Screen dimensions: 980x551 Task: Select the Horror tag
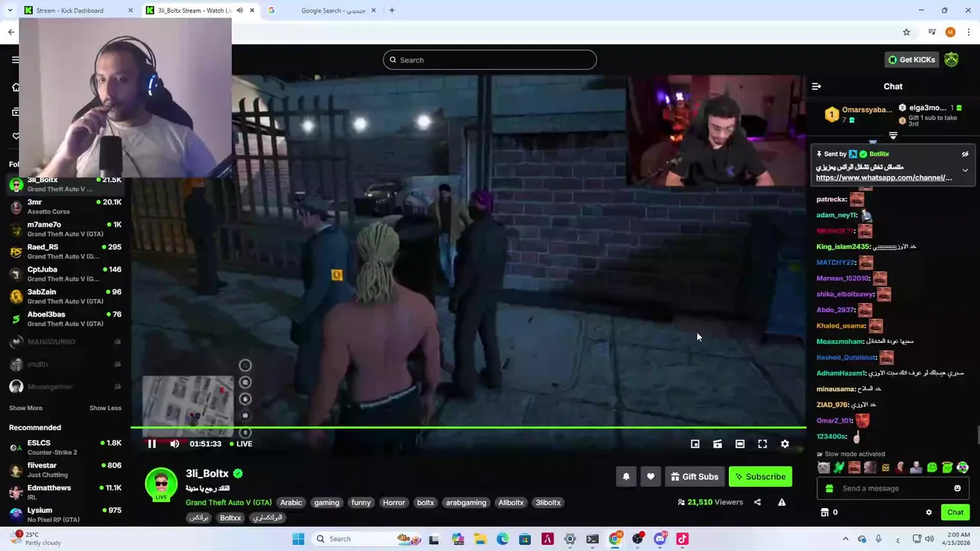pos(394,503)
